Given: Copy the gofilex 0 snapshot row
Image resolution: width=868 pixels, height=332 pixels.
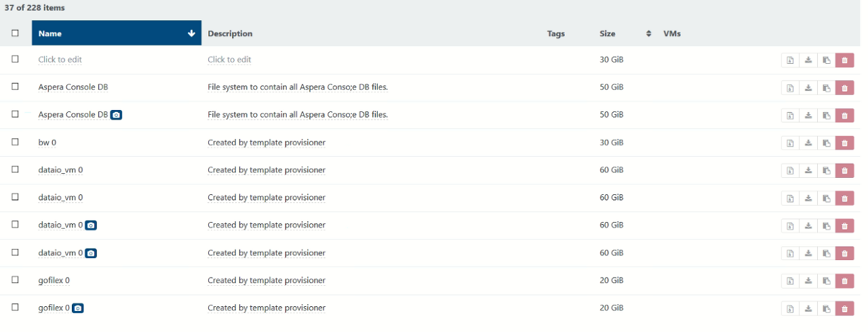Looking at the screenshot, I should click(x=826, y=309).
